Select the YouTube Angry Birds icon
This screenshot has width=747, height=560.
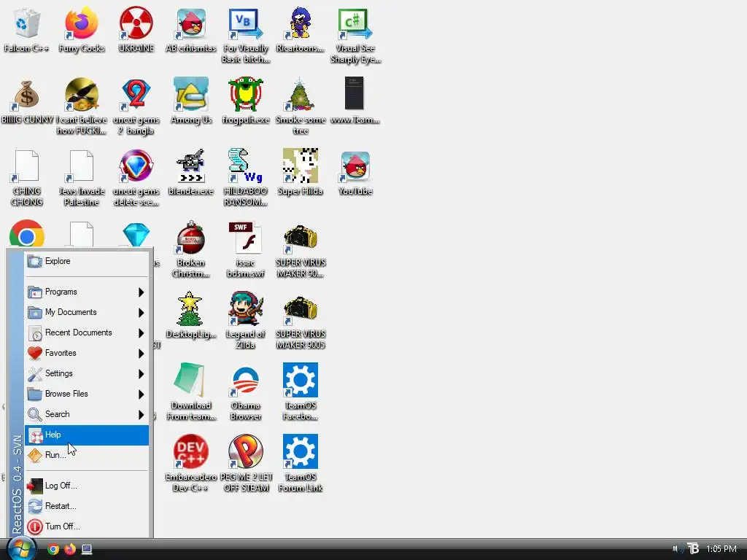(355, 167)
